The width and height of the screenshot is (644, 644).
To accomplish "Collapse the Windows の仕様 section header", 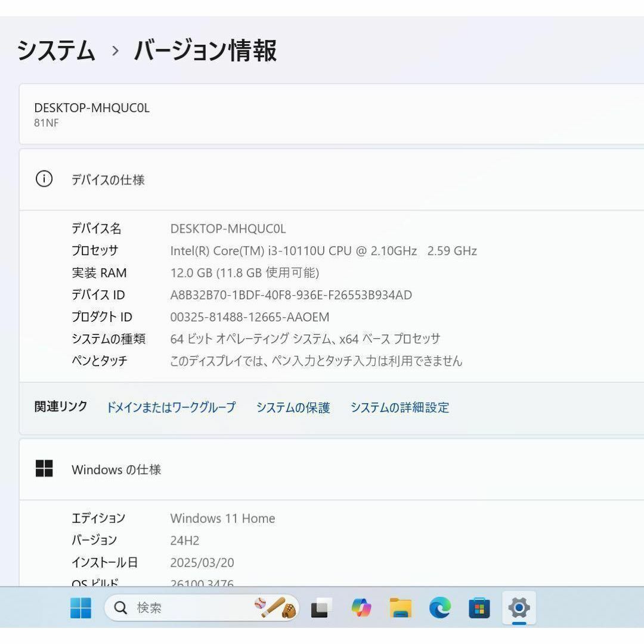I will [332, 469].
